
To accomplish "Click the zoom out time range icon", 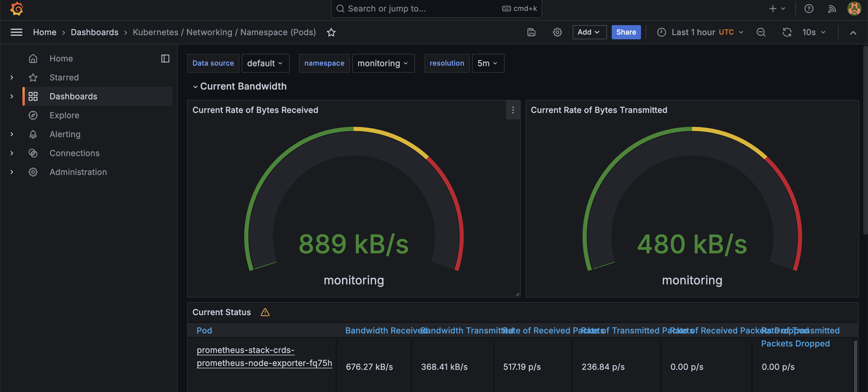I will (x=761, y=33).
